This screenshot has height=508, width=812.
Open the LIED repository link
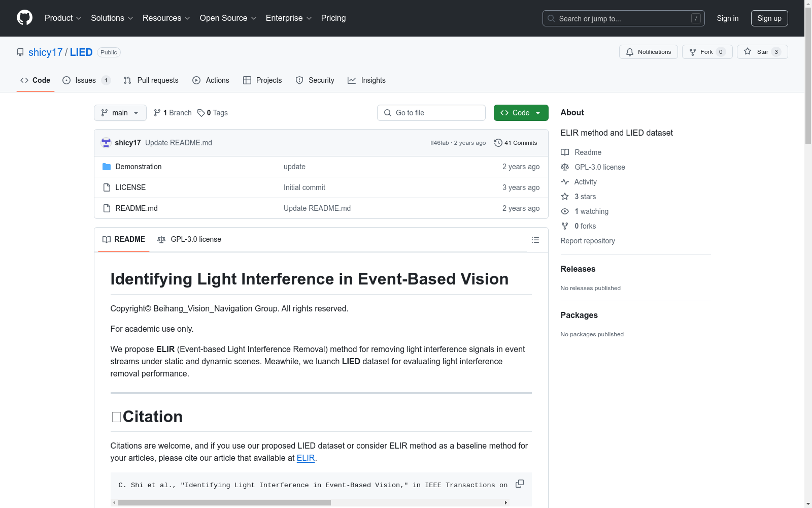pos(81,52)
